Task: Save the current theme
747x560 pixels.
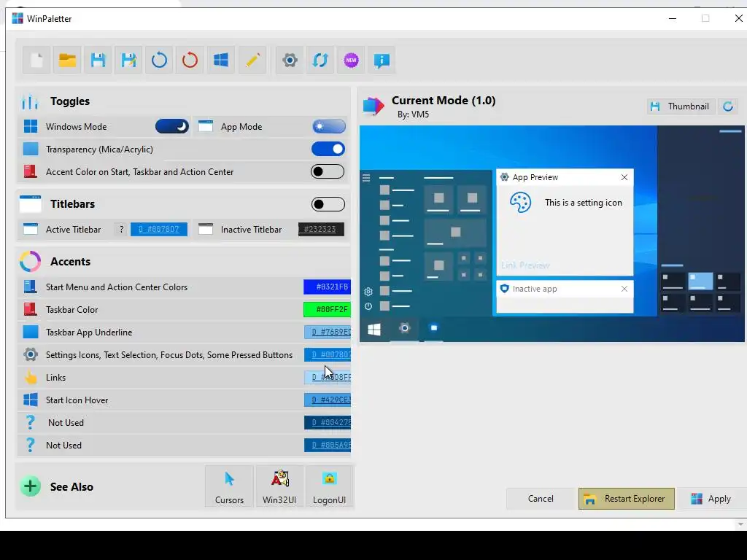Action: click(98, 61)
